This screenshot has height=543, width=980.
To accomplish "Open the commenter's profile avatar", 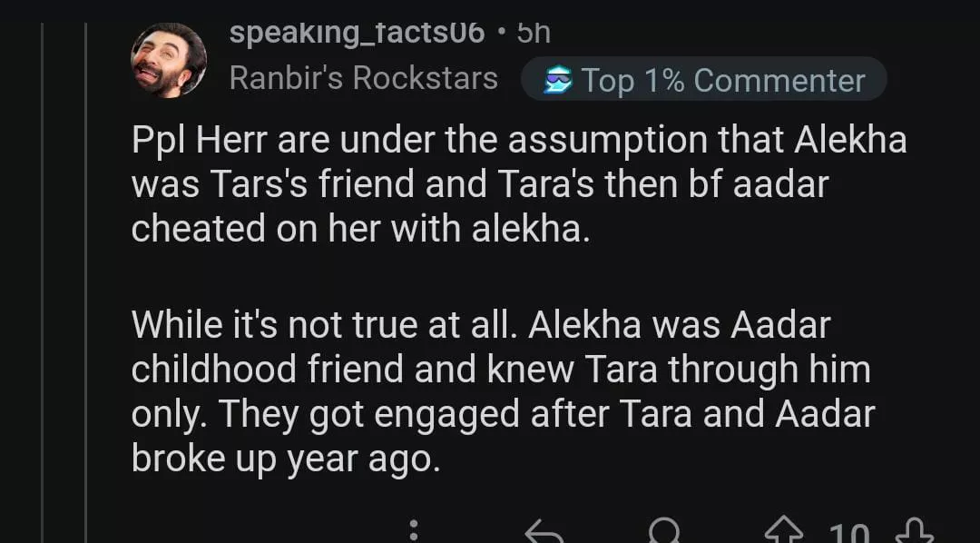I will (169, 59).
